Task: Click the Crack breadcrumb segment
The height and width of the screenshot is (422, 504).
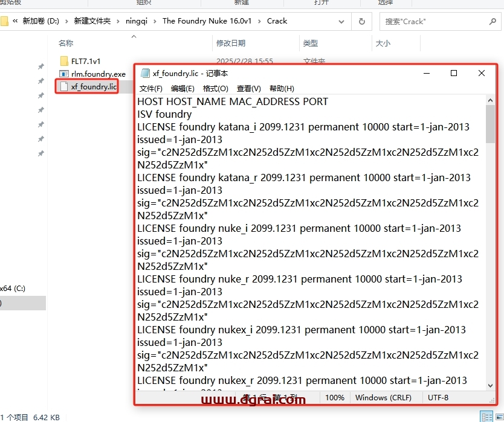Action: click(277, 21)
